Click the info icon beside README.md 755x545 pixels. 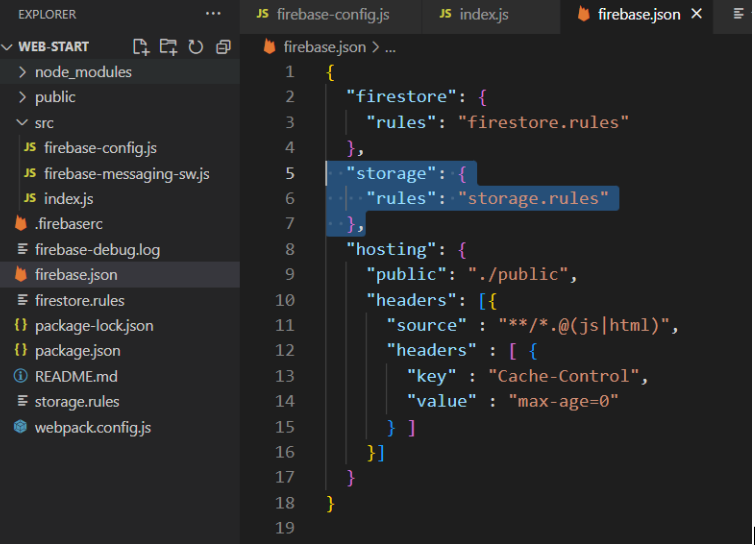[x=21, y=376]
